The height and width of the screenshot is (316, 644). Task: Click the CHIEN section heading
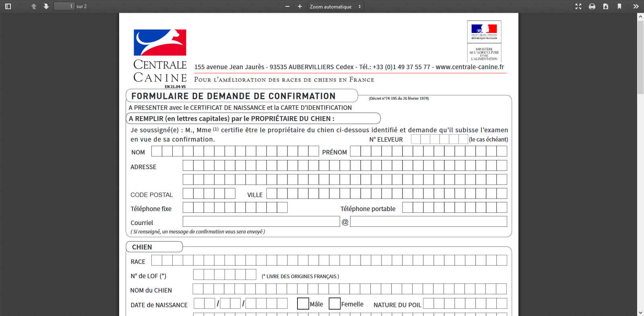point(142,247)
